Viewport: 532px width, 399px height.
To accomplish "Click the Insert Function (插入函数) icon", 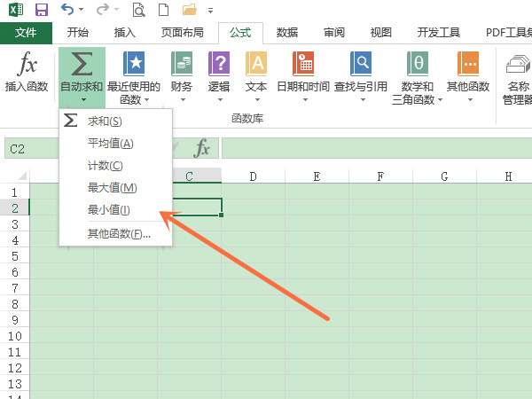I will point(27,73).
